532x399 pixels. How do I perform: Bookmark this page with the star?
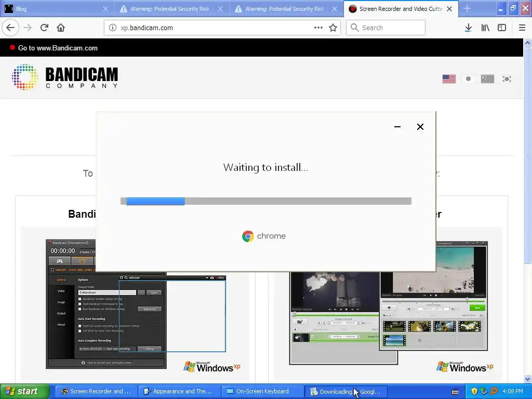pos(333,28)
